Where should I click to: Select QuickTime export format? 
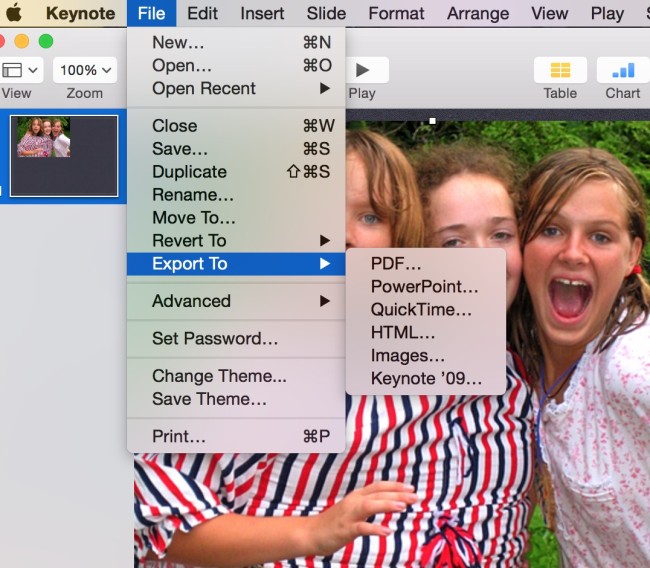[421, 310]
